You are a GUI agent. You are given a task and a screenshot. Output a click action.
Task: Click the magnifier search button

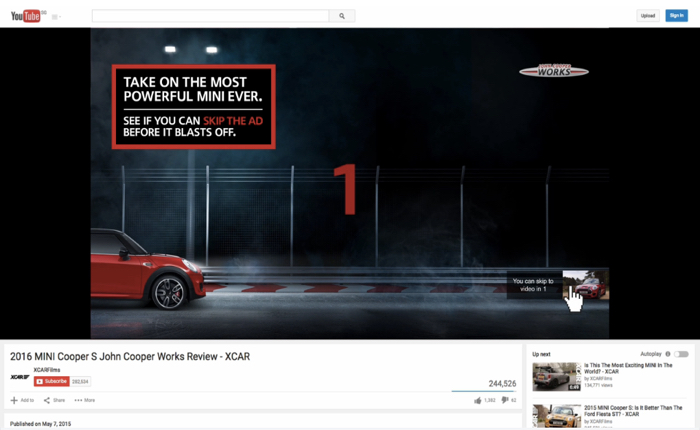[342, 16]
